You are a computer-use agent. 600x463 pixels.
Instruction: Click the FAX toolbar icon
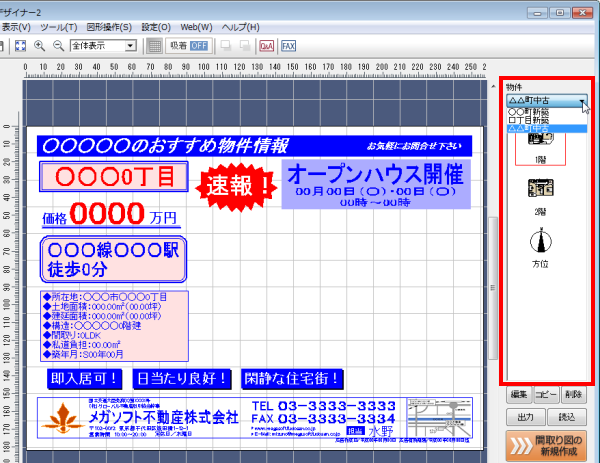pos(288,45)
